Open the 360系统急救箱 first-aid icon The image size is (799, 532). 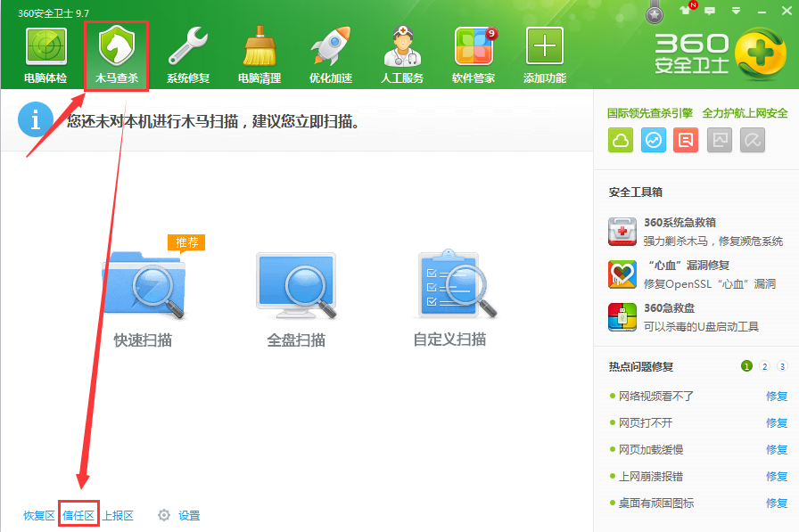(622, 232)
